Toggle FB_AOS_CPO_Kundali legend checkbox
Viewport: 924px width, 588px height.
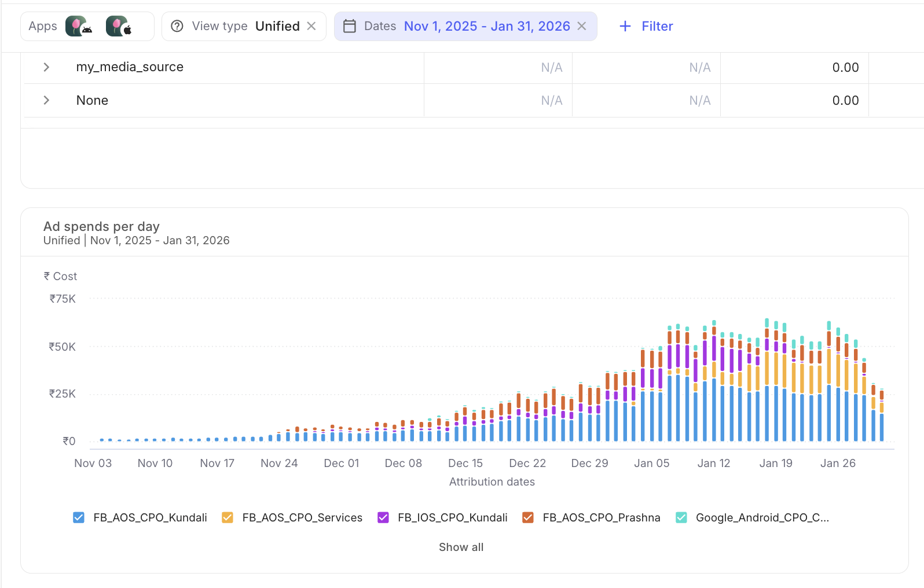coord(79,517)
